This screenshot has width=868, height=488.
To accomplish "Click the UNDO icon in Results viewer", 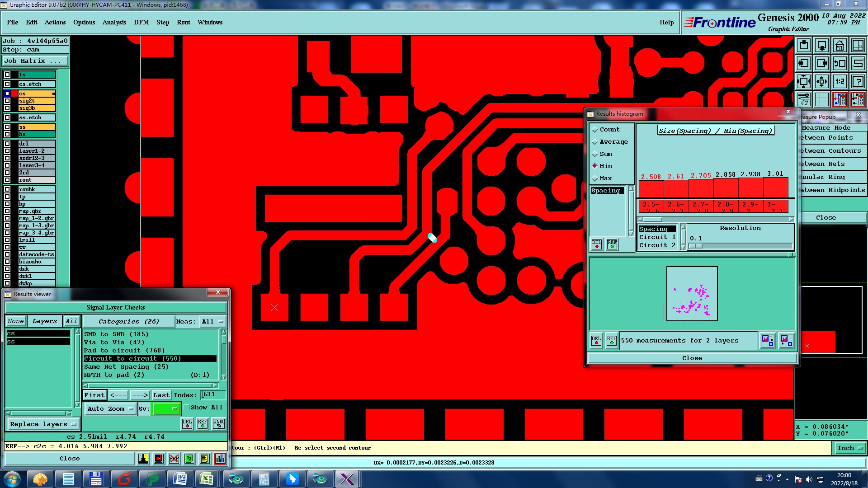I will coord(219,423).
